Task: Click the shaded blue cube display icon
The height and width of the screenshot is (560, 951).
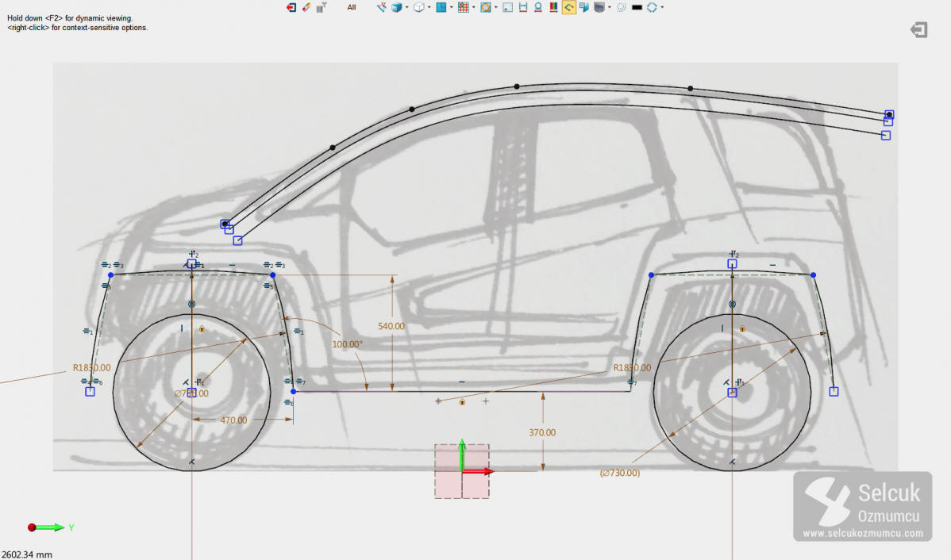Action: pos(396,7)
